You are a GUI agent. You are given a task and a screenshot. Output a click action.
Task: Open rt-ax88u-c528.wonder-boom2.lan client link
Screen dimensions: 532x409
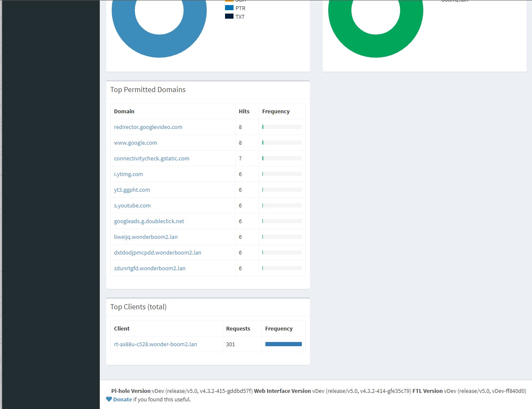point(155,344)
